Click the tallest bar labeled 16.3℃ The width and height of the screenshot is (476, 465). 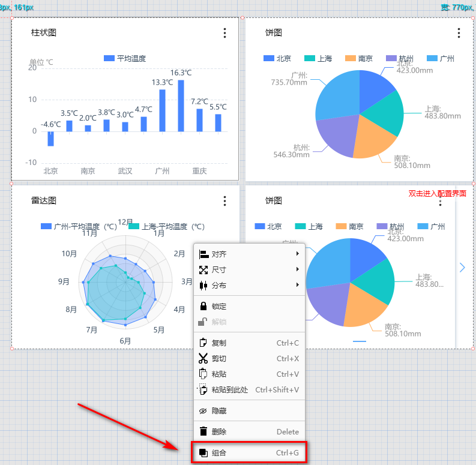[x=181, y=106]
